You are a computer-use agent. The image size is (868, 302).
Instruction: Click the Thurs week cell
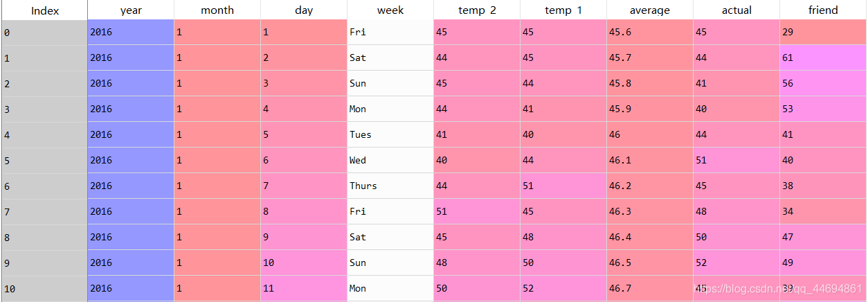coord(390,186)
